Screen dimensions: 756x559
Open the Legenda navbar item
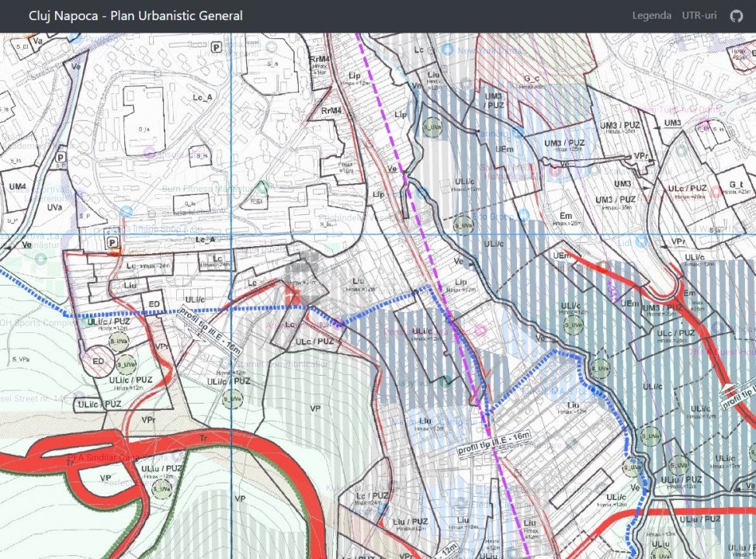pyautogui.click(x=651, y=16)
